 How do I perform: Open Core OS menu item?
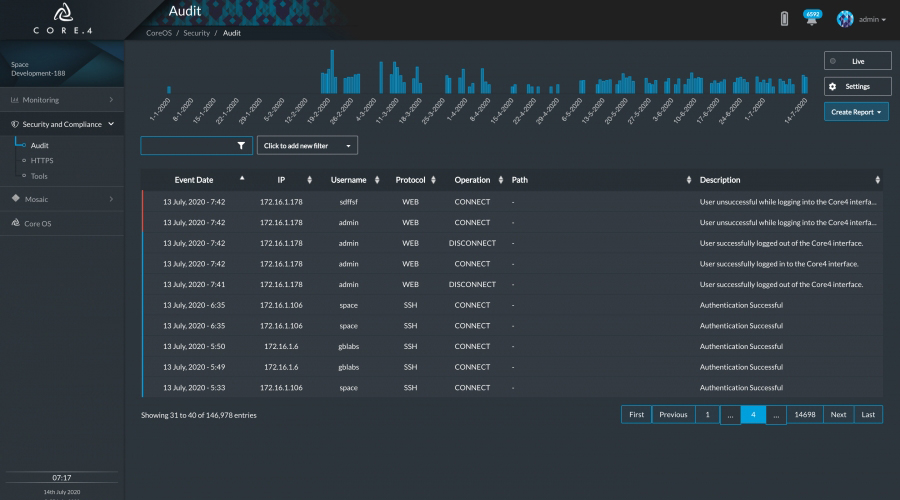(x=62, y=223)
